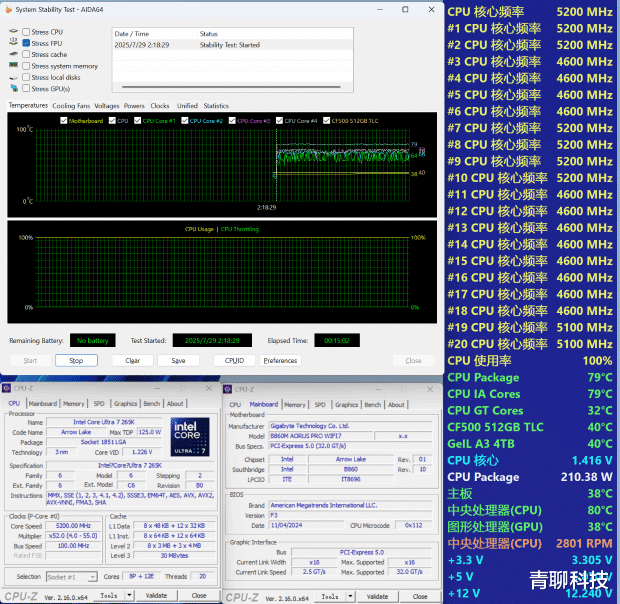This screenshot has width=620, height=604.
Task: Click the Stress local disks icon
Action: coord(13,77)
